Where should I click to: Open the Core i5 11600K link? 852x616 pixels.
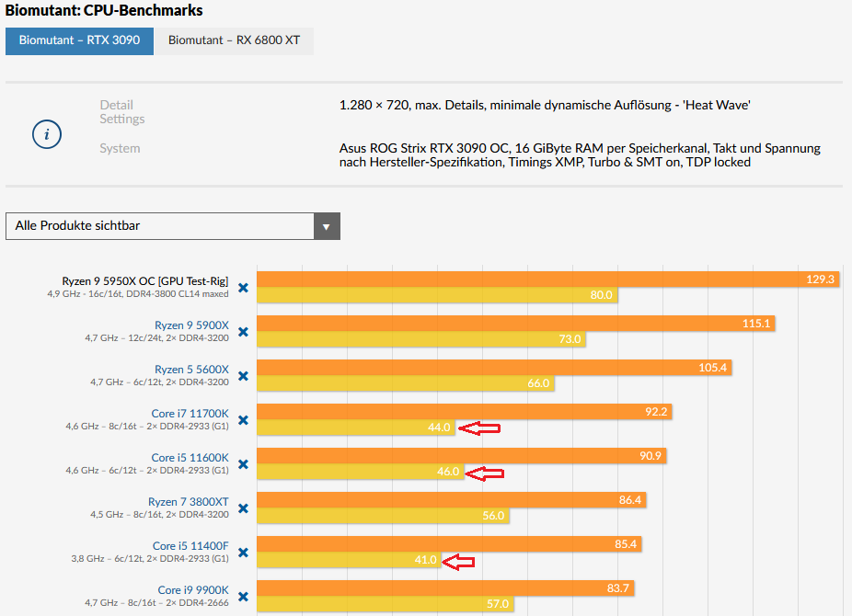pos(190,458)
